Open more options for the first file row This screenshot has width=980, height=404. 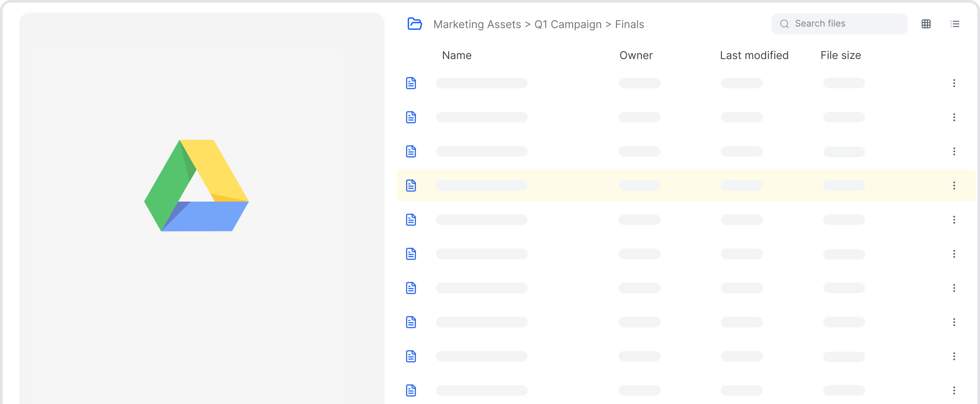coord(954,83)
